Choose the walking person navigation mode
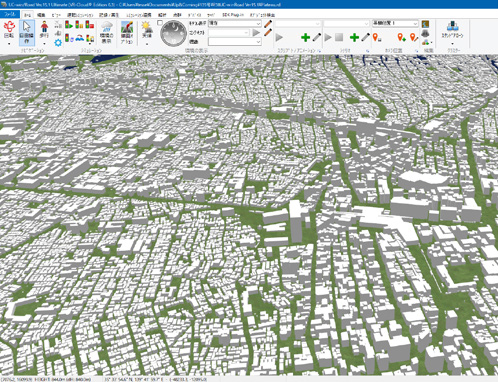 [x=44, y=30]
